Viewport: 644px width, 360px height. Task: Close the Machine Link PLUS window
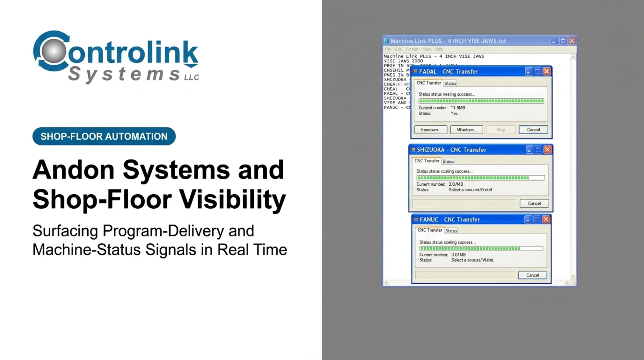[x=572, y=41]
